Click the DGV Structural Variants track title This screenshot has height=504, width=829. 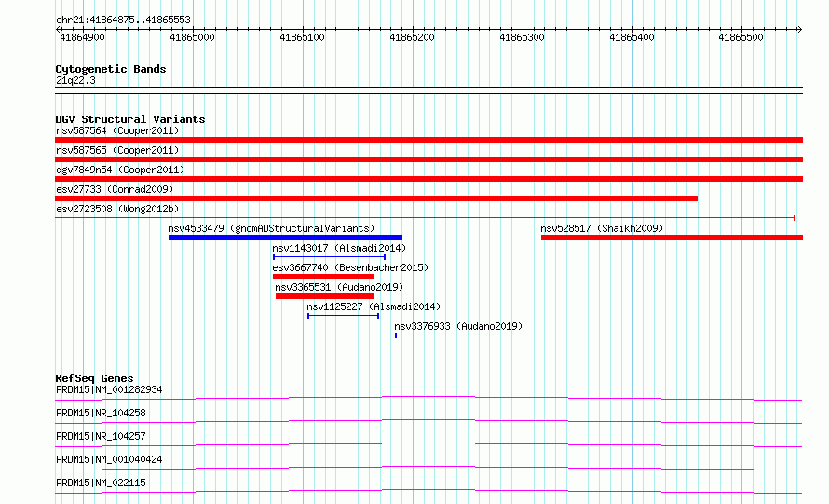point(130,119)
